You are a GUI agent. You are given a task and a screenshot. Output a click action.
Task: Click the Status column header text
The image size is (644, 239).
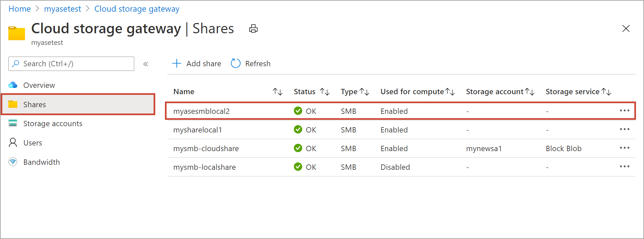click(x=305, y=92)
